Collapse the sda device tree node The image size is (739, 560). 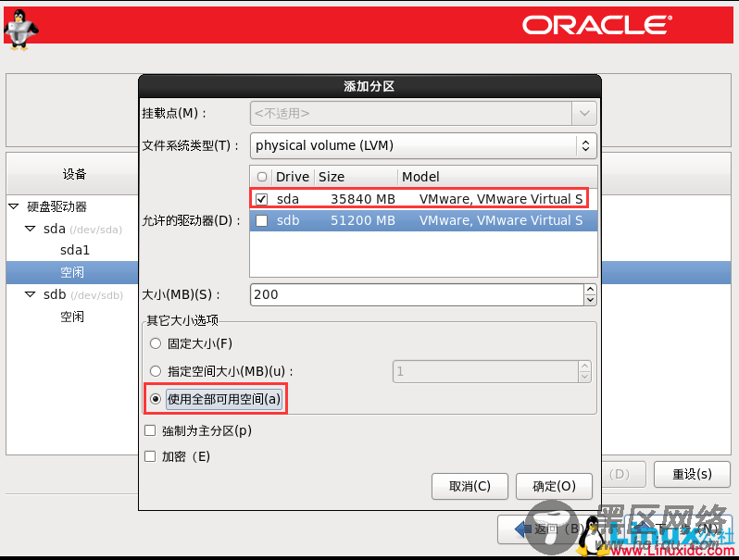point(31,229)
